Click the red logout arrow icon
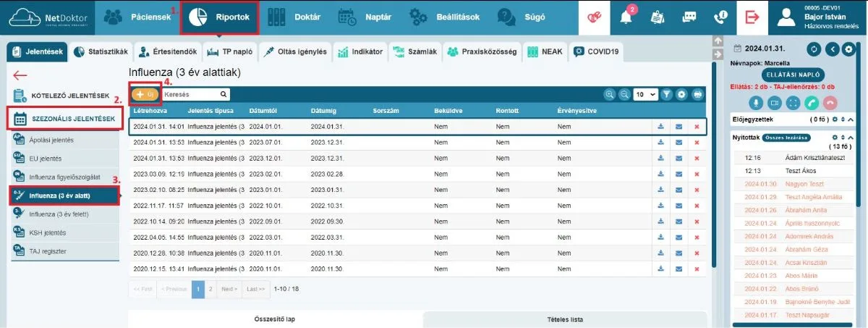Image resolution: width=868 pixels, height=328 pixels. [x=752, y=17]
